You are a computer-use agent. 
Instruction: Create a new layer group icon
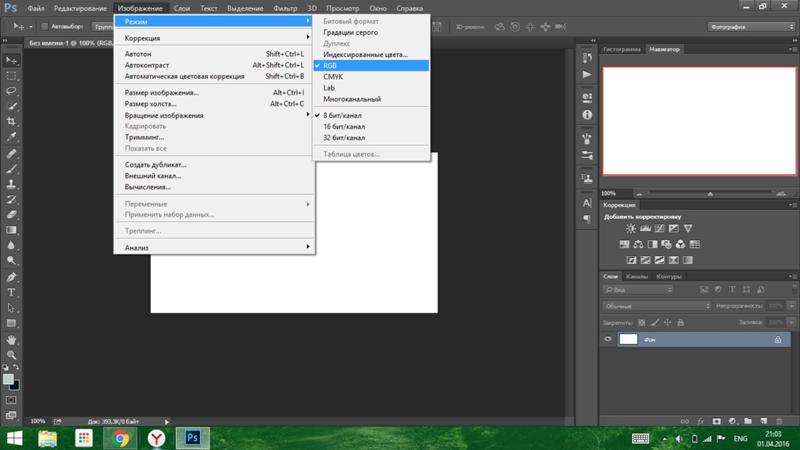pyautogui.click(x=748, y=421)
